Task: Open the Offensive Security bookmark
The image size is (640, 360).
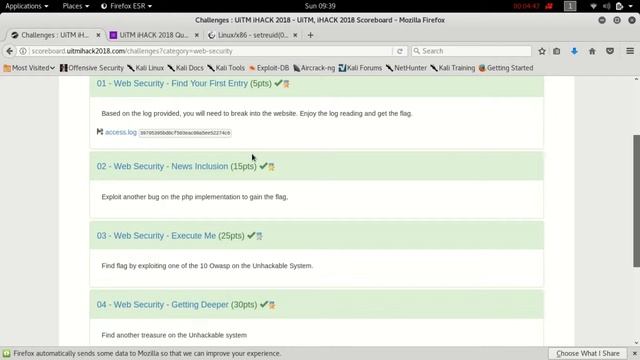Action: [x=92, y=68]
